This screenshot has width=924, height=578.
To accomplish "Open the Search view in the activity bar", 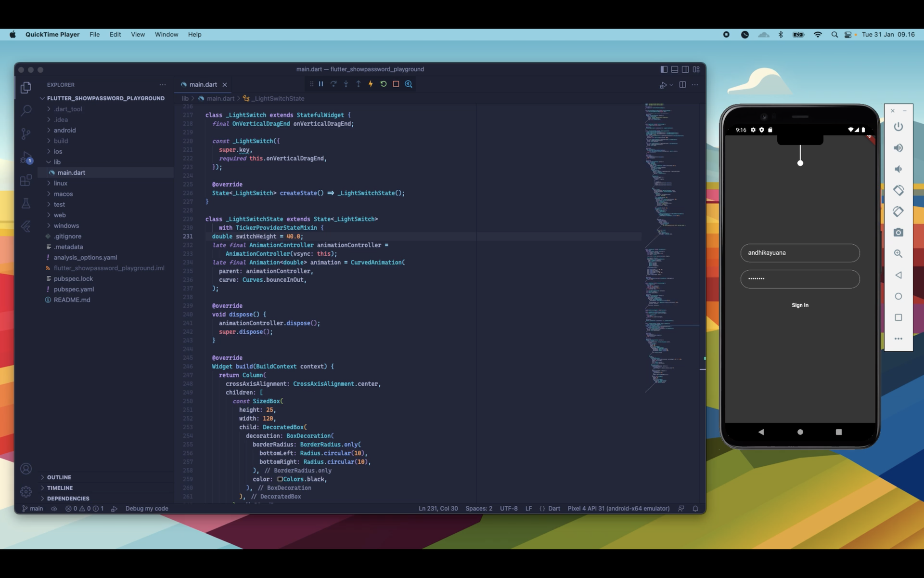I will (26, 111).
